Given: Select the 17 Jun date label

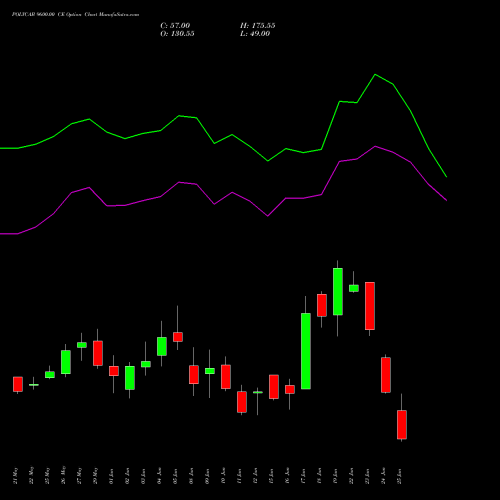Looking at the screenshot, I should (304, 476).
